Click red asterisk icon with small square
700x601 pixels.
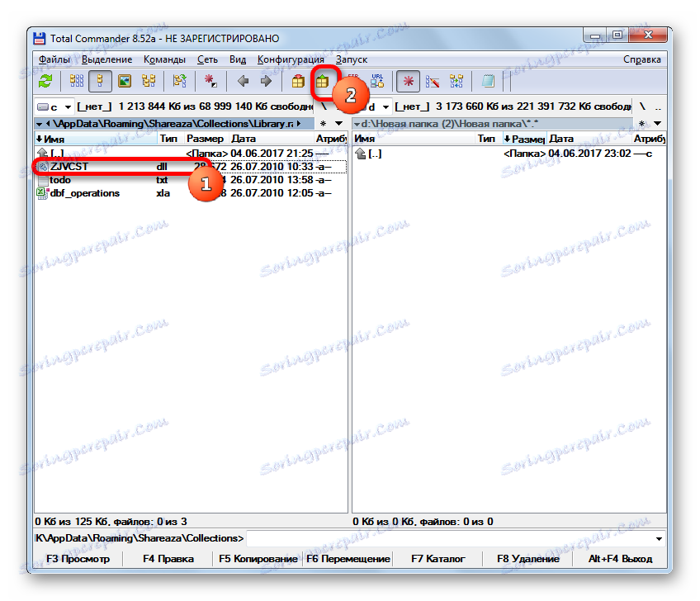coord(210,81)
